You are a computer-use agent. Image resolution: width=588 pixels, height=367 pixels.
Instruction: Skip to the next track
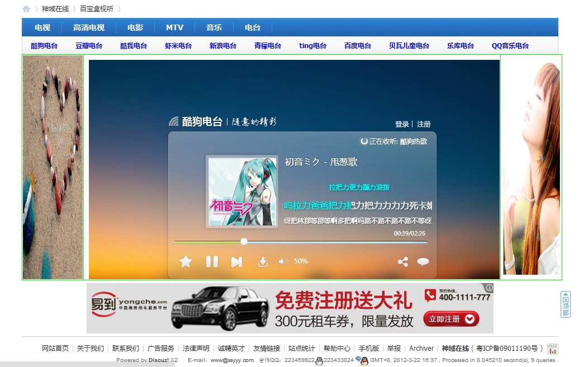(x=236, y=261)
